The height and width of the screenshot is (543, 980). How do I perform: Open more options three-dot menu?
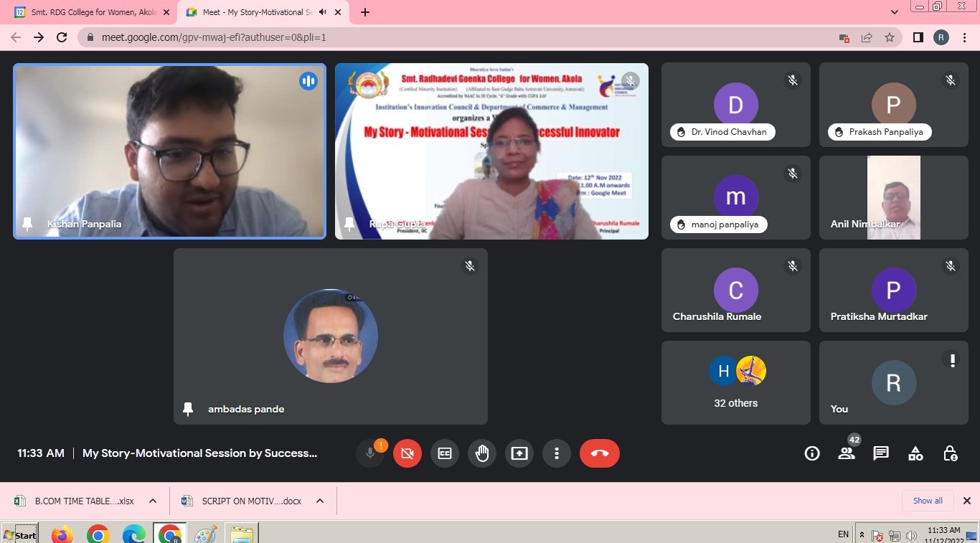click(556, 453)
